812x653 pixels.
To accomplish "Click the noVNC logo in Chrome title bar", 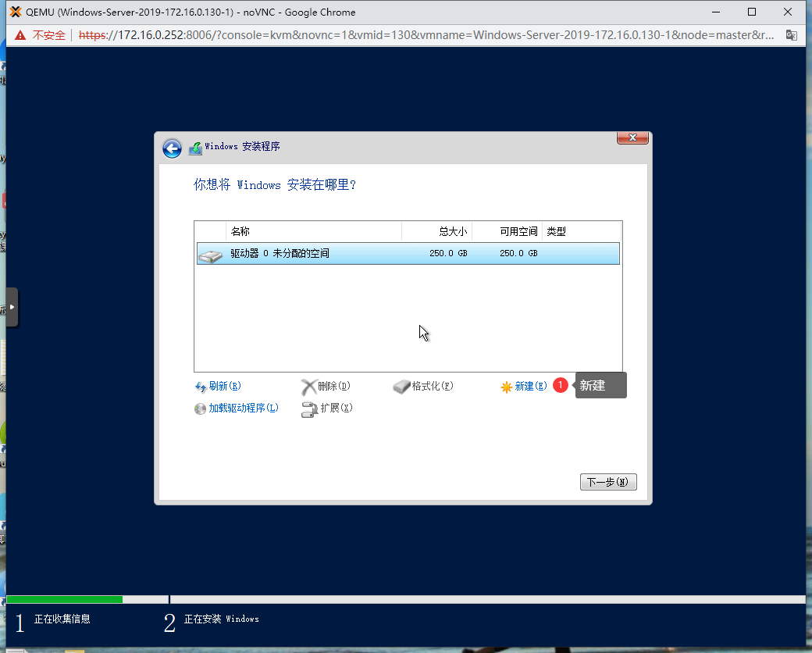I will tap(16, 12).
